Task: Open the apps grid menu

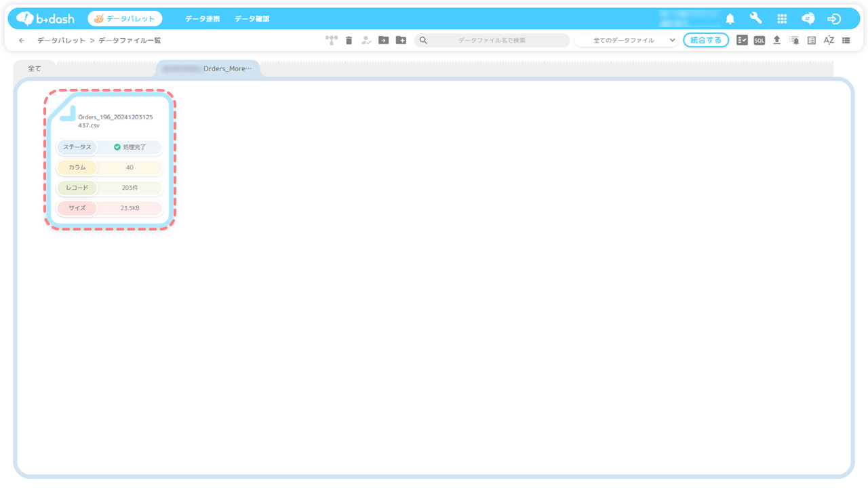Action: pyautogui.click(x=782, y=19)
